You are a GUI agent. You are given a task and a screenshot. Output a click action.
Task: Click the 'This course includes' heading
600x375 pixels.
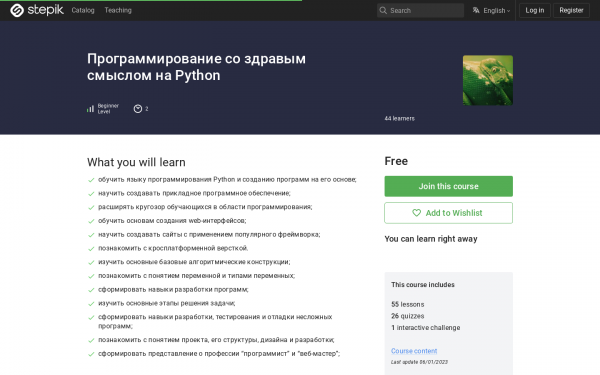point(423,285)
